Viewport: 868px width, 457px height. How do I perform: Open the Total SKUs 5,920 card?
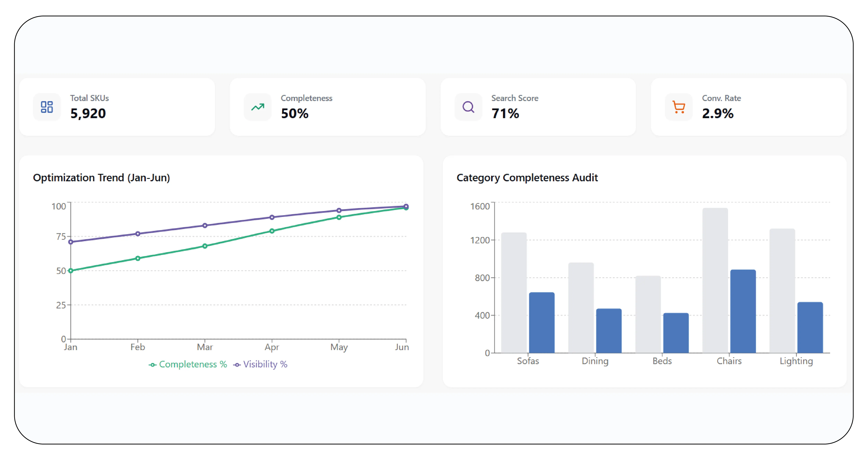click(x=117, y=107)
